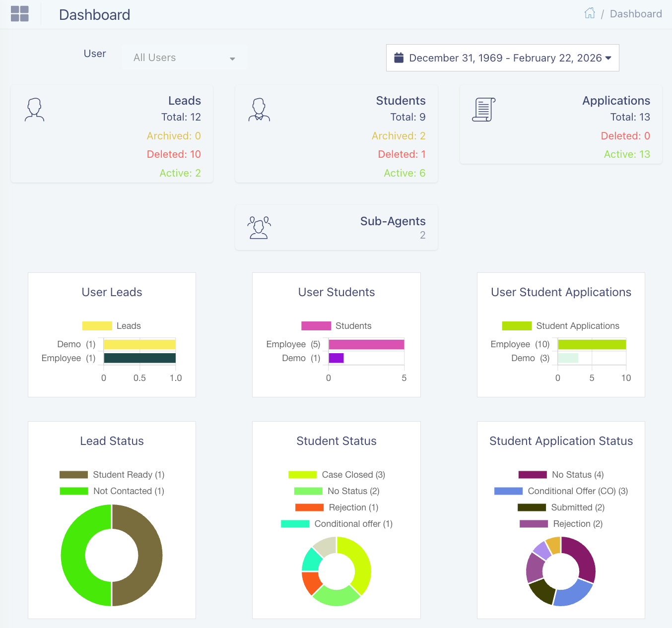Image resolution: width=672 pixels, height=628 pixels.
Task: Toggle the Leads legend in User Leads chart
Action: click(97, 325)
